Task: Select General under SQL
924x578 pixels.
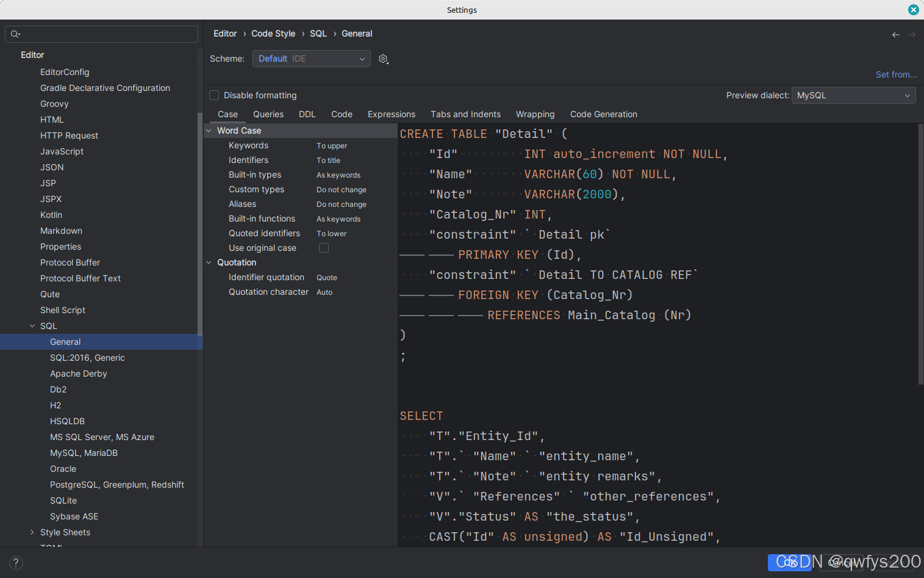Action: click(101, 342)
